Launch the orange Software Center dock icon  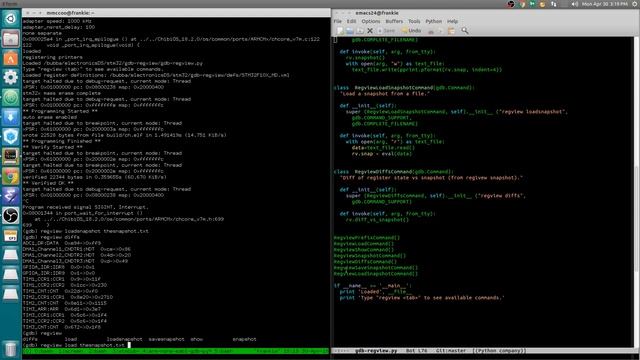(x=11, y=58)
